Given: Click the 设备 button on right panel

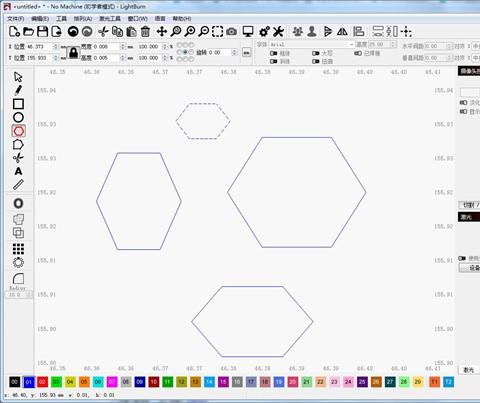Looking at the screenshot, I should point(470,268).
